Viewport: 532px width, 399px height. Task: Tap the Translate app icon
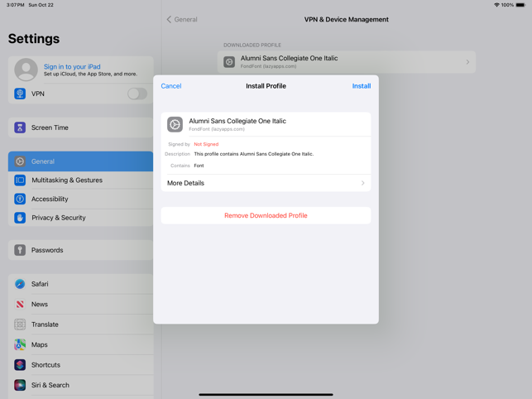[x=20, y=324]
